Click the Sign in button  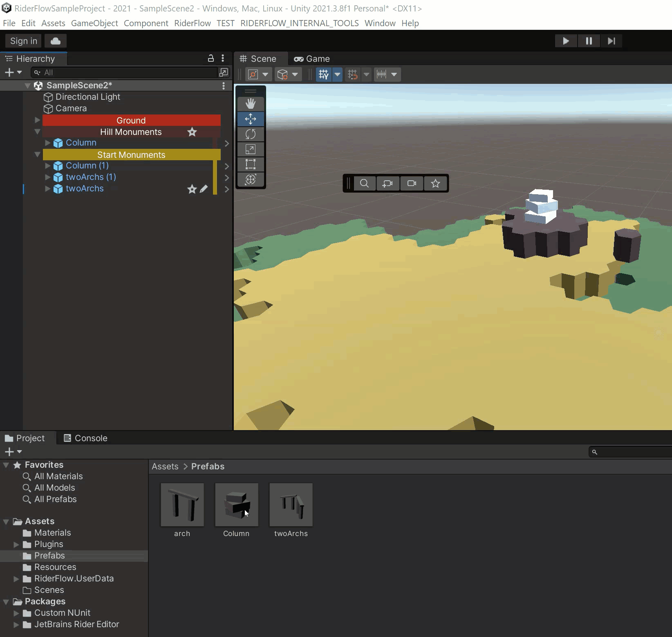[23, 41]
